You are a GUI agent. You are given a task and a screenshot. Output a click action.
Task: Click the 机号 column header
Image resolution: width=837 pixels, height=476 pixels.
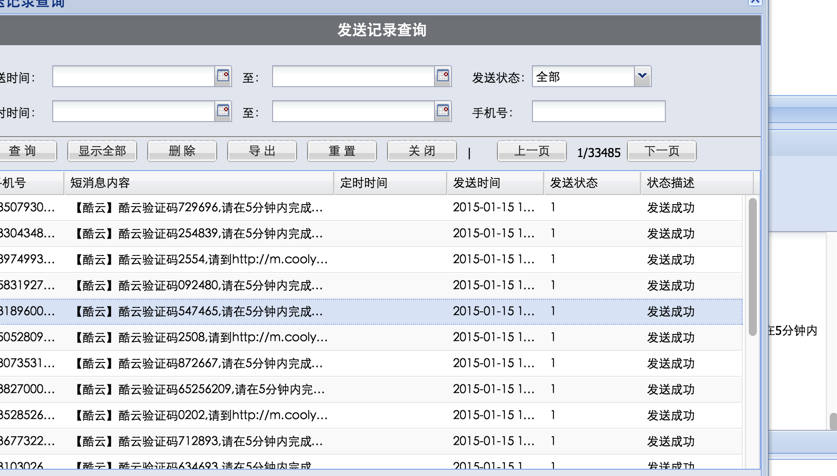pos(31,183)
